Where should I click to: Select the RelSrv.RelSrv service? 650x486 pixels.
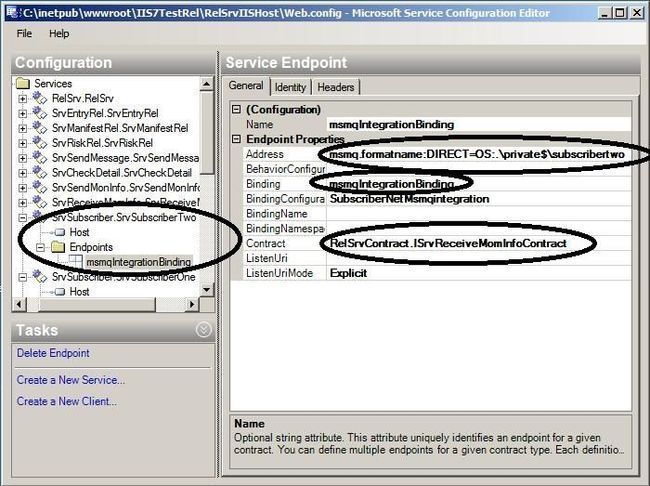(82, 98)
